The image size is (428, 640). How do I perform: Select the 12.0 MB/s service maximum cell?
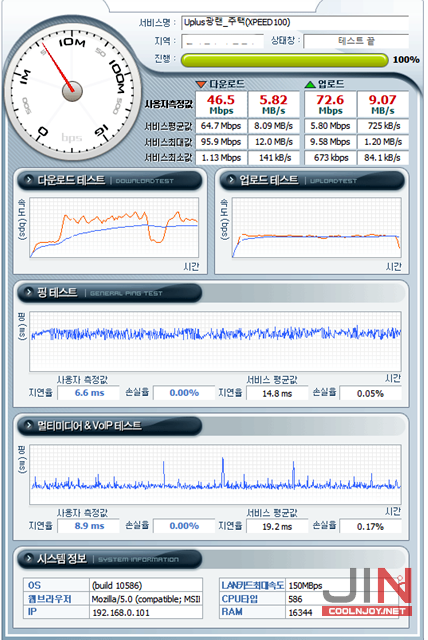point(274,142)
